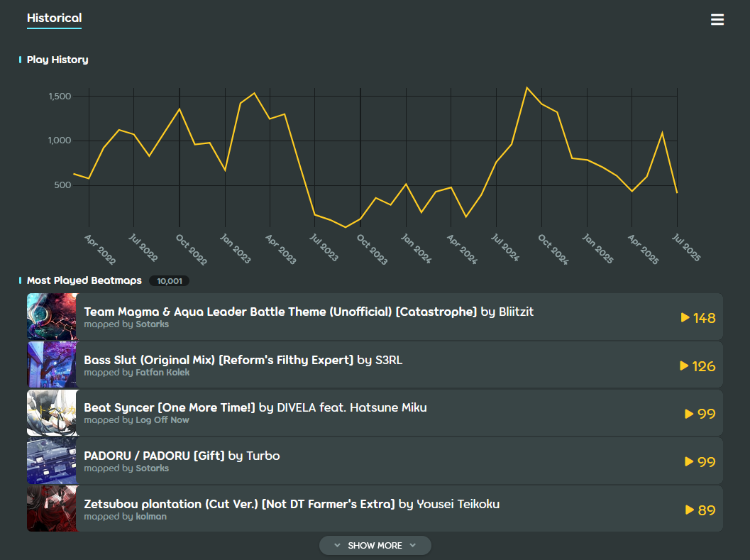
Task: Click PADORU beatmap cover thumbnail
Action: coord(51,461)
